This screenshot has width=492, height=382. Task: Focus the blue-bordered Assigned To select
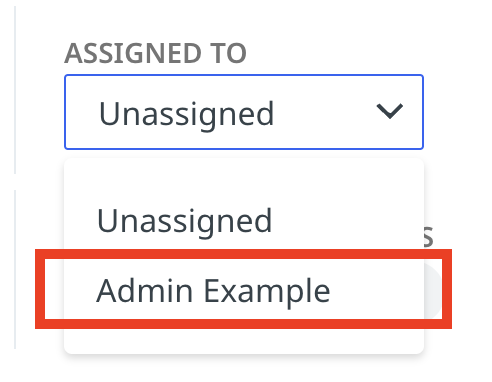tap(244, 112)
